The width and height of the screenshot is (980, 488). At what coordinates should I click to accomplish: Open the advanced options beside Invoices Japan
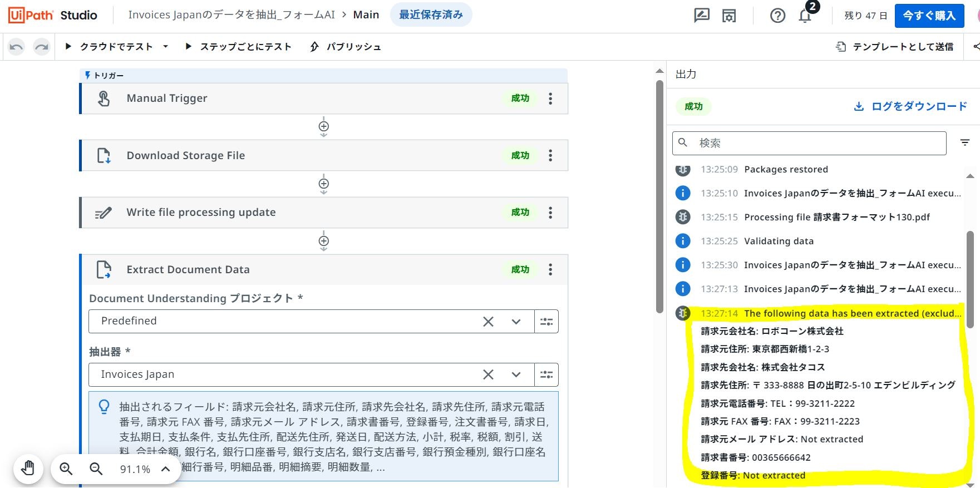click(x=546, y=375)
